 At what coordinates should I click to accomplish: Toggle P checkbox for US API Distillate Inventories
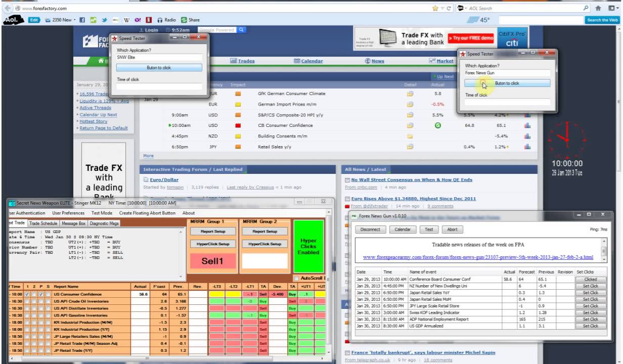(x=41, y=308)
